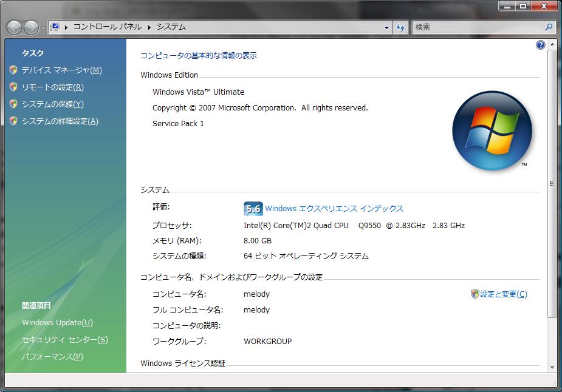Click shield icon beside リモートの設定
The image size is (562, 392).
click(x=13, y=87)
